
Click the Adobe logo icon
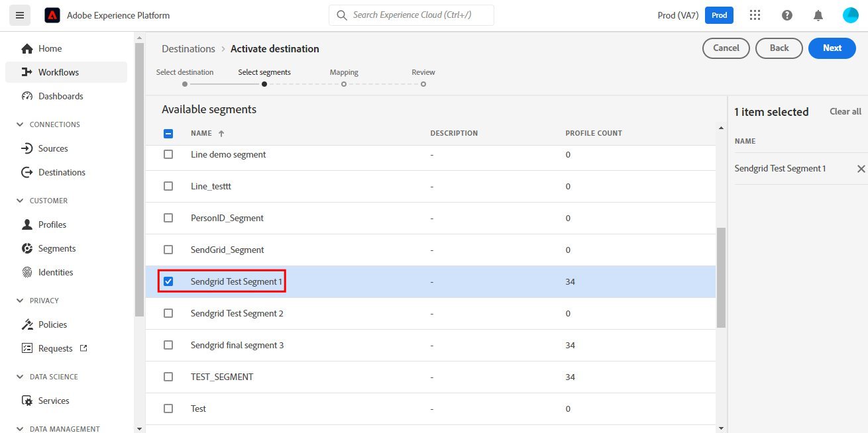pyautogui.click(x=52, y=15)
